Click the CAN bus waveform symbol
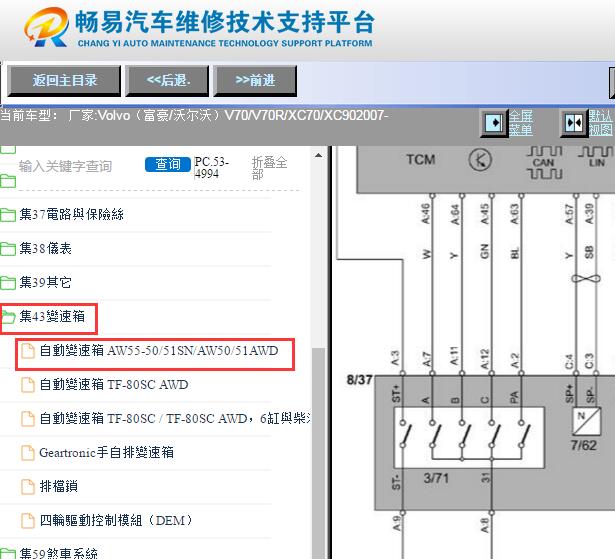This screenshot has width=615, height=559. pos(544,162)
